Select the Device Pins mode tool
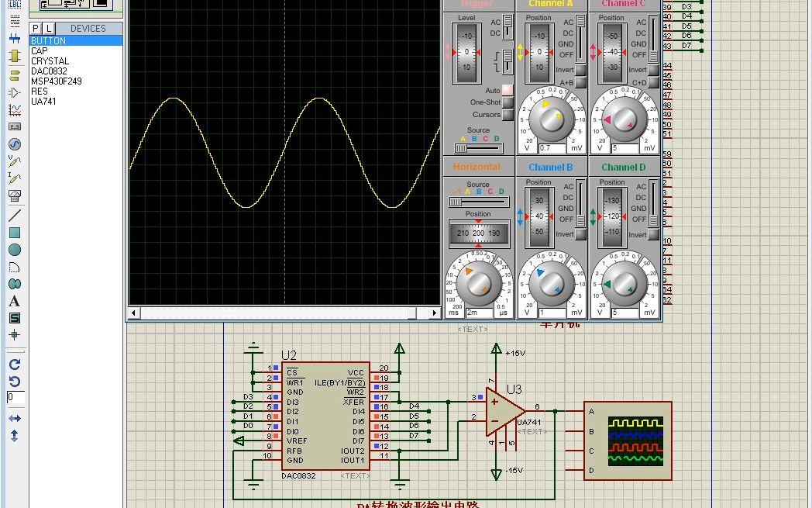The image size is (812, 508). click(15, 93)
